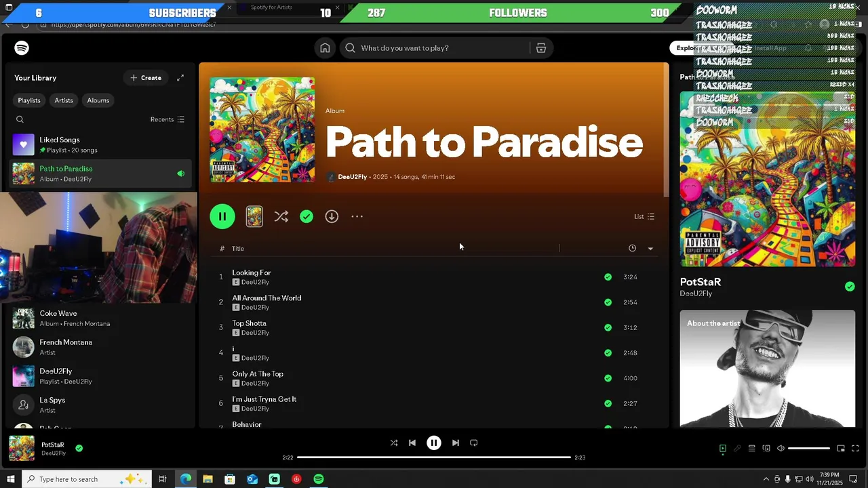Toggle saved check for PotStaR in right panel

tap(850, 287)
